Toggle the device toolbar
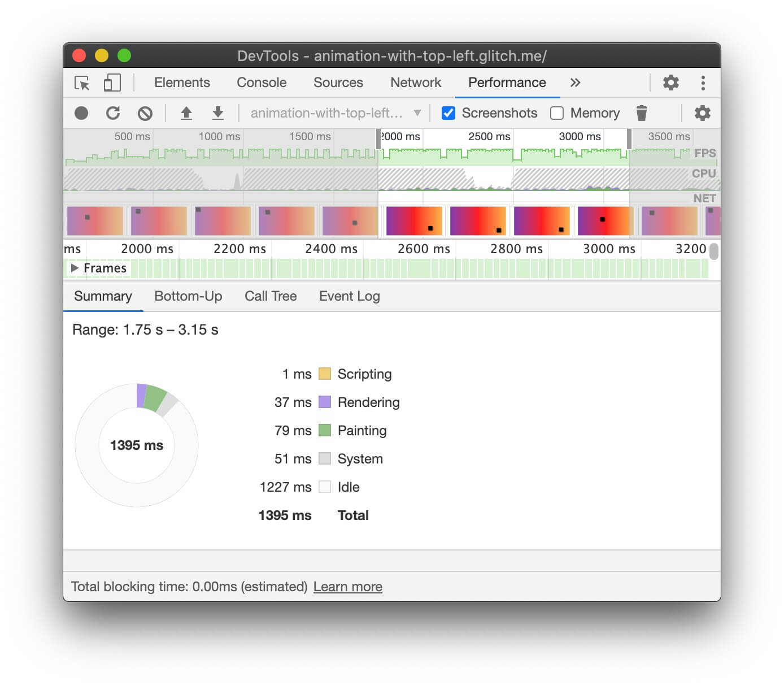784x685 pixels. 111,83
